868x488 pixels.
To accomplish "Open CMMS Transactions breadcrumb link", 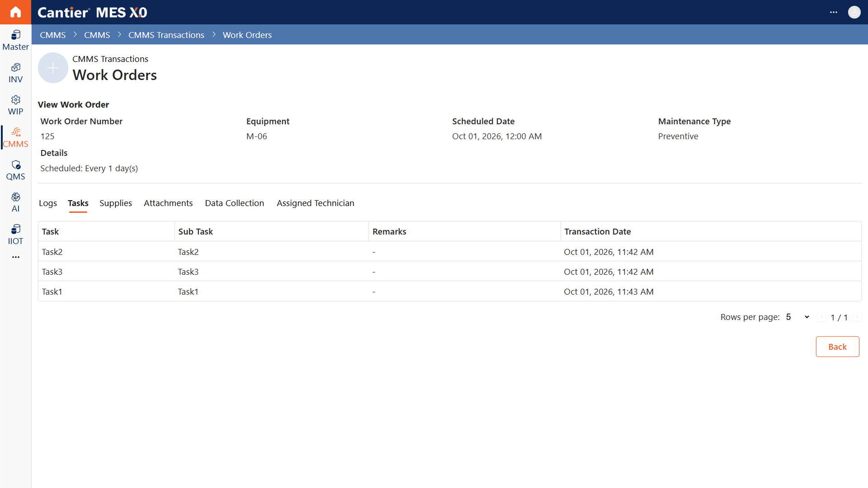I will point(166,35).
